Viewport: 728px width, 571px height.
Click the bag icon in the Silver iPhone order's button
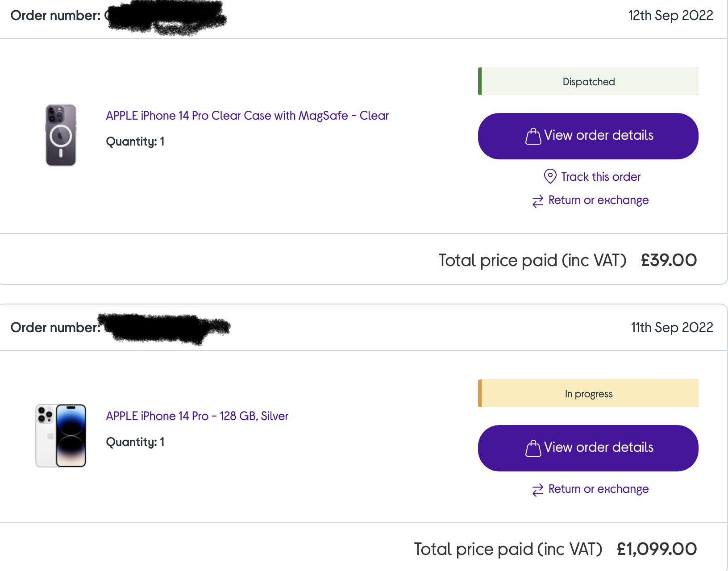coord(533,448)
